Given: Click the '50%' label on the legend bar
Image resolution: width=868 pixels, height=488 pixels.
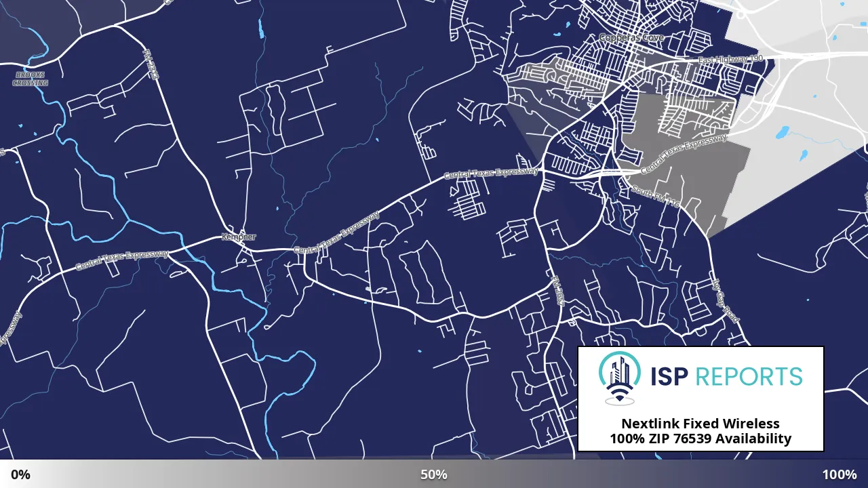Looking at the screenshot, I should (434, 474).
